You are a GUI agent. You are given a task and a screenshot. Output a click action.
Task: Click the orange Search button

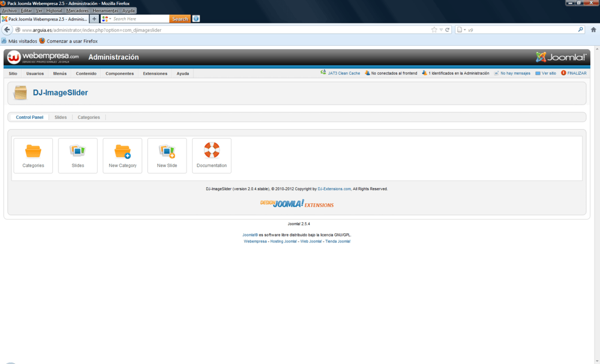point(180,19)
